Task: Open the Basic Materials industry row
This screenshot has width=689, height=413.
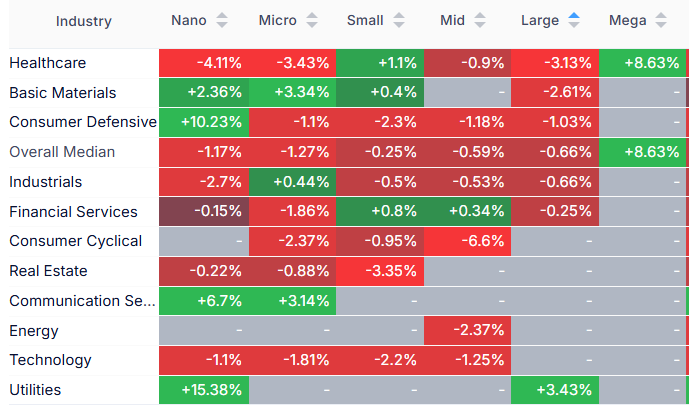Action: click(63, 93)
